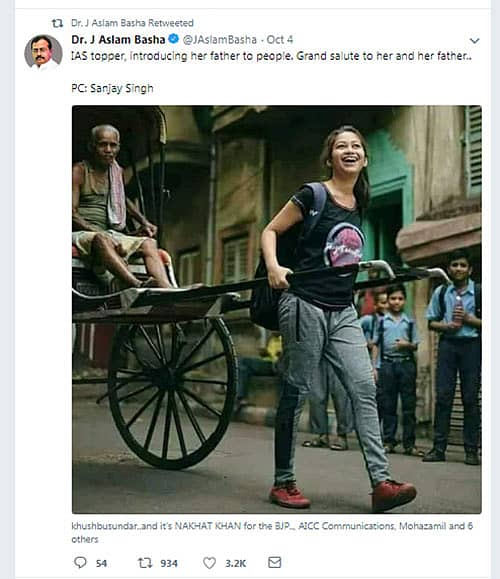Click retweeted indicator icon above tweet
The image size is (500, 579).
pyautogui.click(x=57, y=23)
